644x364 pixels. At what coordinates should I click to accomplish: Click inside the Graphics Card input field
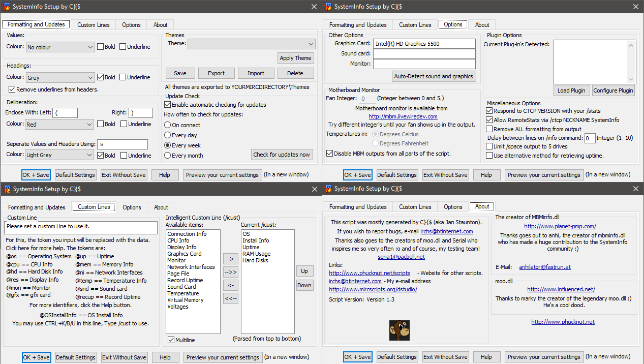pyautogui.click(x=424, y=44)
